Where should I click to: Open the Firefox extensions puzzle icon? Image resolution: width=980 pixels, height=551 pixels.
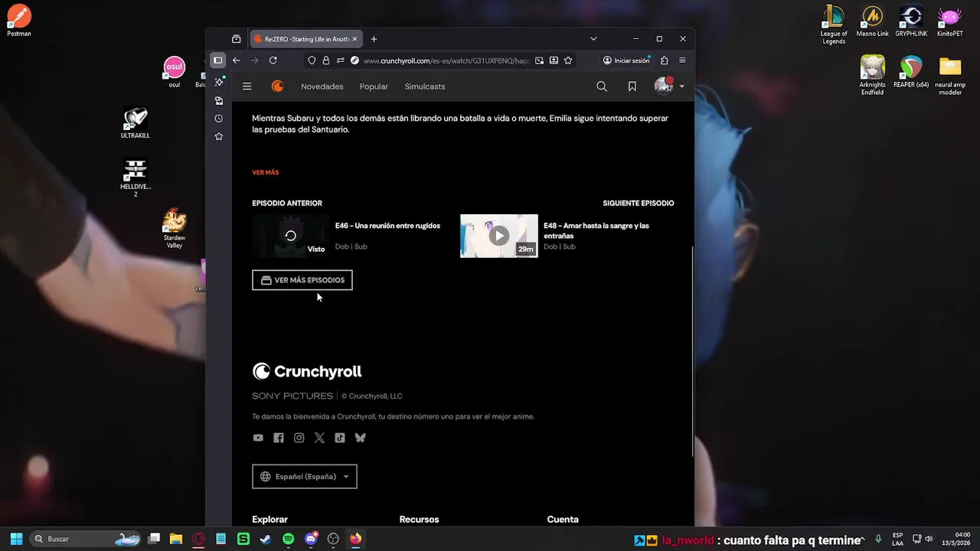(x=664, y=60)
